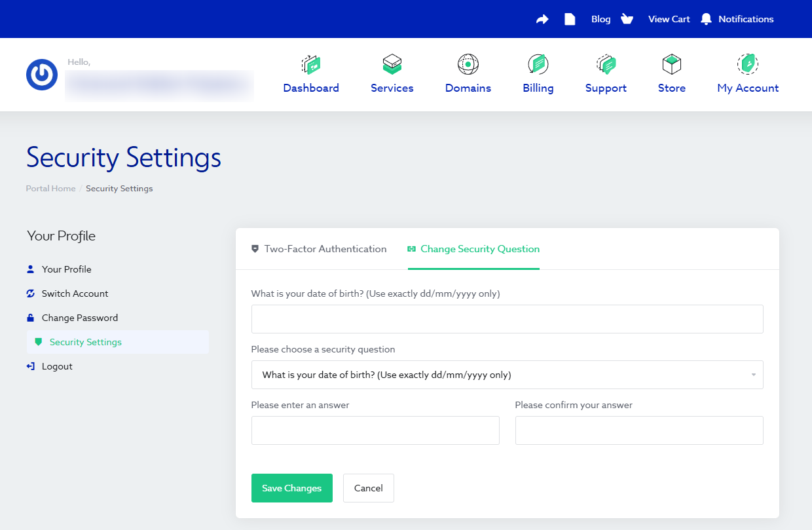
Task: Click the Notifications bell icon
Action: pos(706,19)
